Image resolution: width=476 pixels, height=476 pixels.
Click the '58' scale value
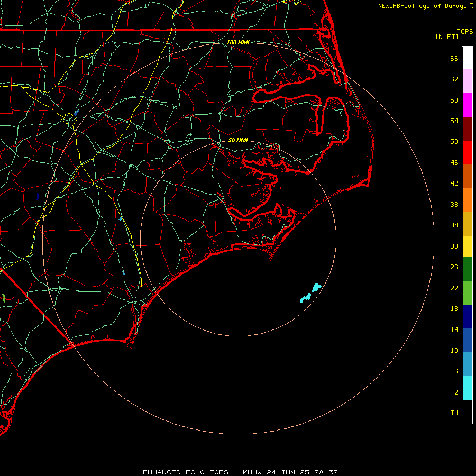[x=454, y=100]
